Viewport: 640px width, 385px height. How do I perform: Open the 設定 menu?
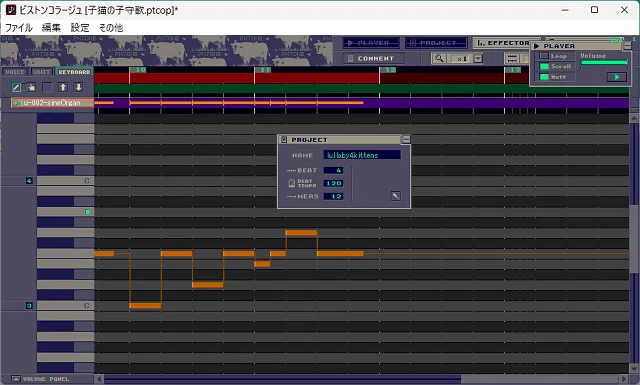(80, 28)
